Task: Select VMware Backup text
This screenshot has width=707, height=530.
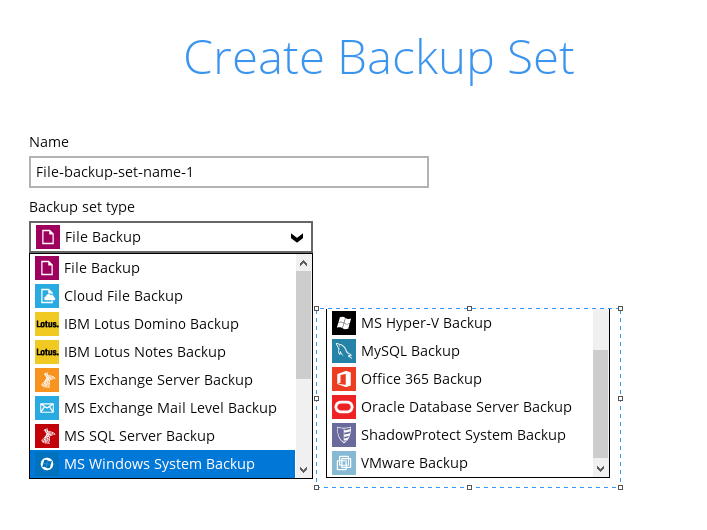Action: click(x=414, y=463)
